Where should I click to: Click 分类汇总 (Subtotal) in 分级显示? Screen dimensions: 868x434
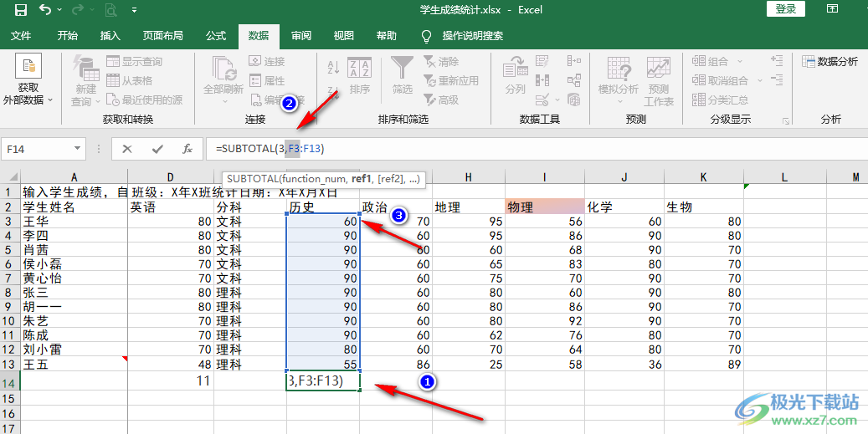(x=721, y=100)
